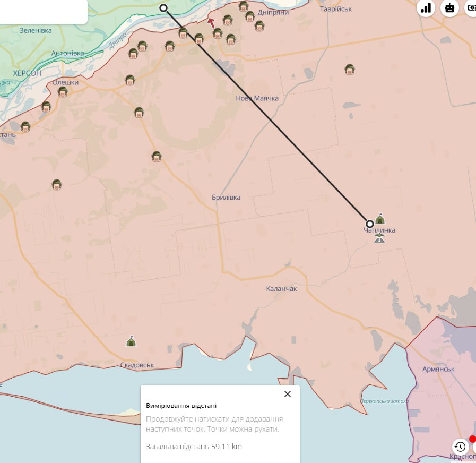
Task: Click the Дніпро river label
Action: pos(118,41)
